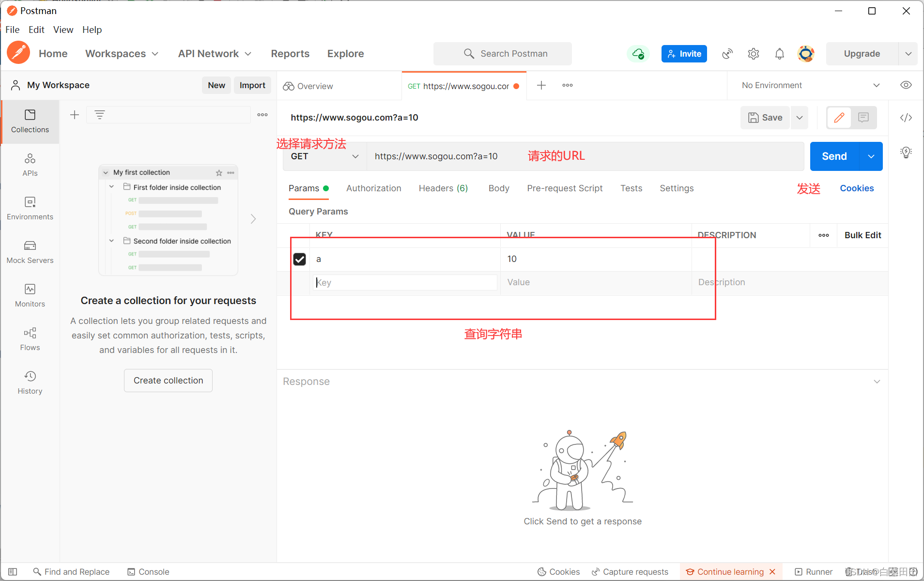Switch to build mode pencil icon
924x581 pixels.
click(x=839, y=118)
